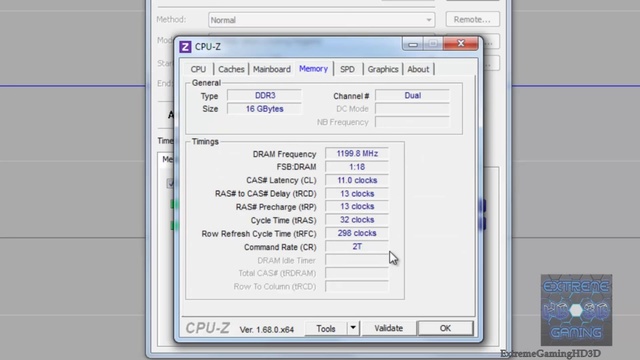The height and width of the screenshot is (360, 640).
Task: Click the 11.0 clocks CAS latency value
Action: click(357, 180)
